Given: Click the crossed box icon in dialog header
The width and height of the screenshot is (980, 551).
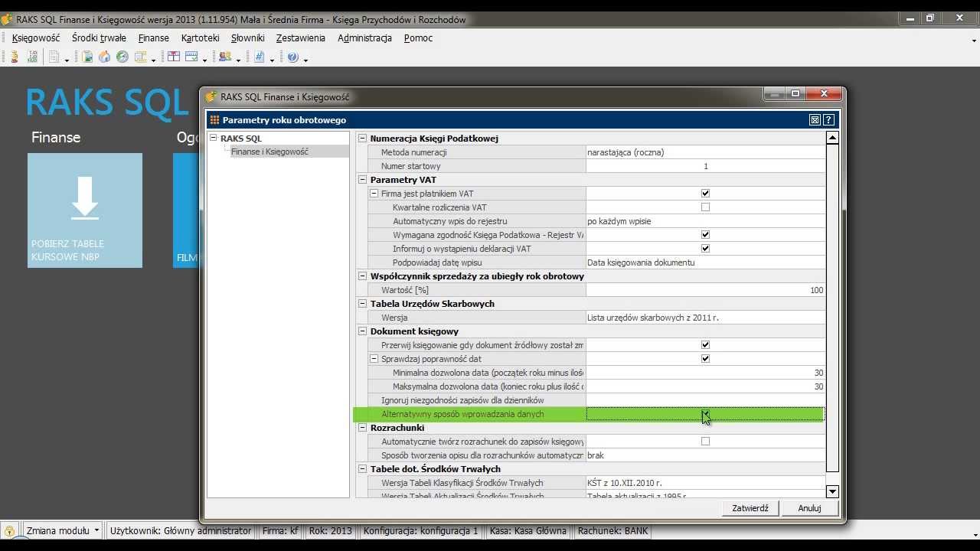Looking at the screenshot, I should point(815,120).
